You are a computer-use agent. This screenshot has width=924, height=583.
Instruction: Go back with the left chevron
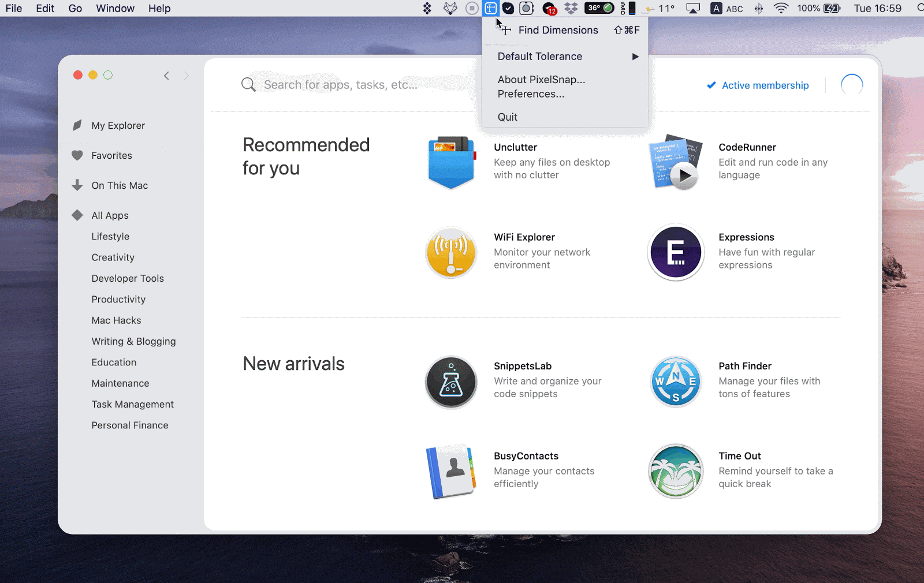click(166, 76)
